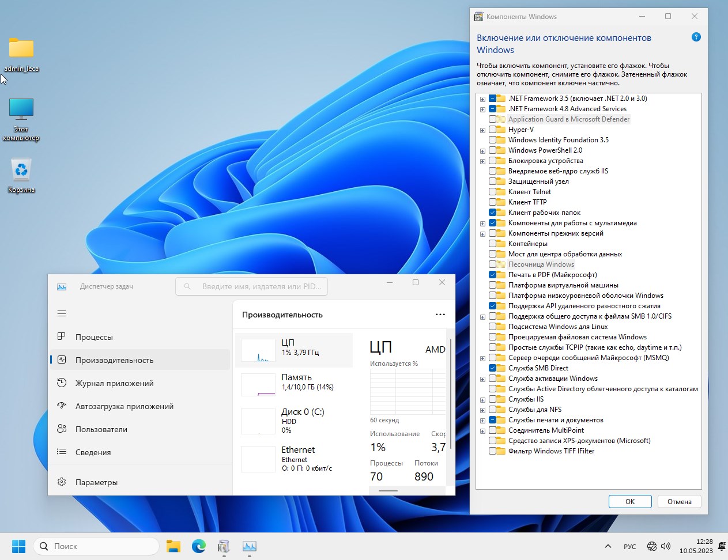Expand .NET Framework 3.5 tree node

point(482,99)
